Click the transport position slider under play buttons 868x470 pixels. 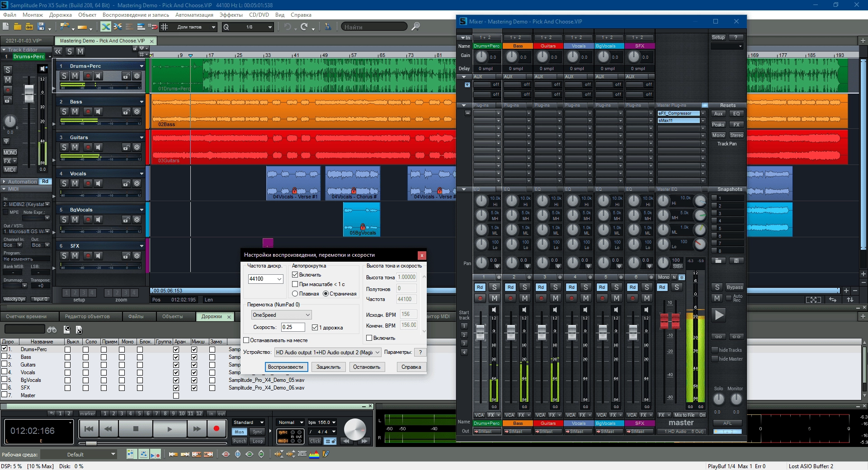pos(91,443)
